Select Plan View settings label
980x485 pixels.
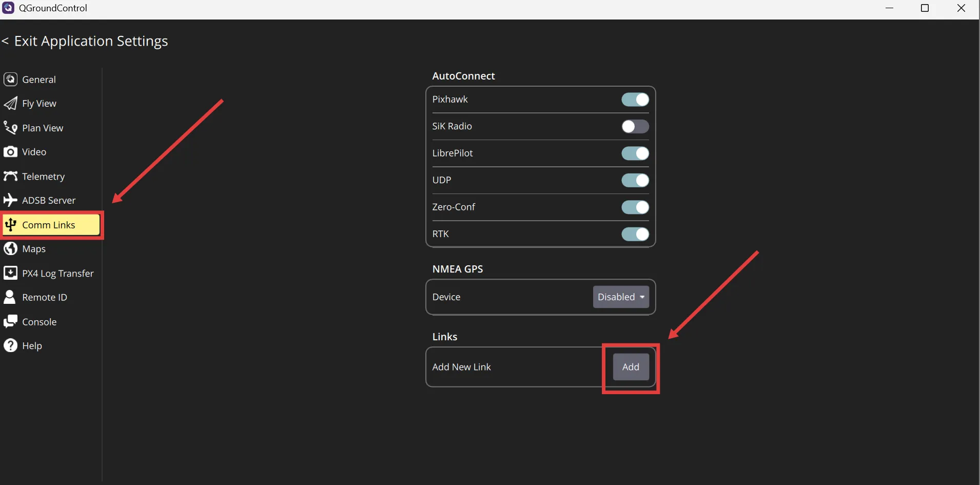click(x=43, y=128)
